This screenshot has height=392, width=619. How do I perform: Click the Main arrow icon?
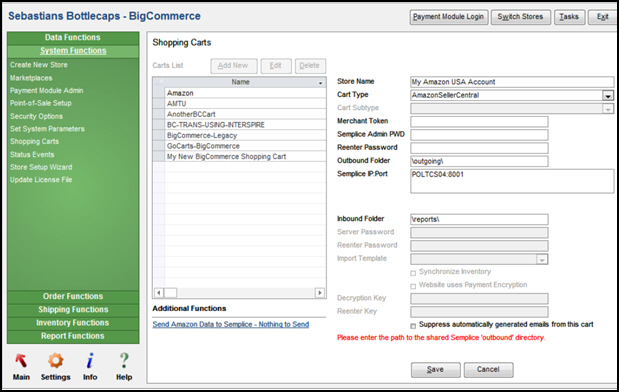21,361
